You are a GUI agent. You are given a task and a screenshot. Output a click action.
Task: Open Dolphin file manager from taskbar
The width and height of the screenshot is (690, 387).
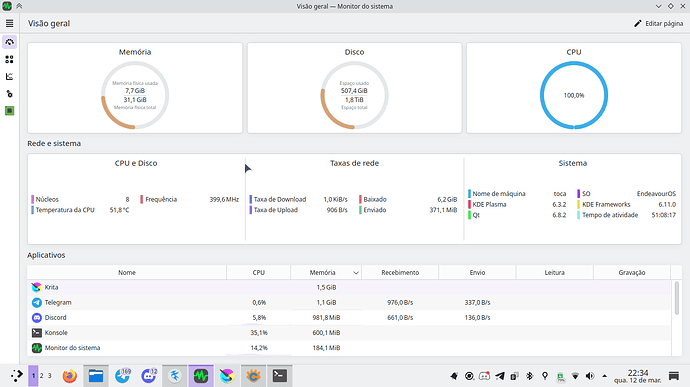pos(95,376)
